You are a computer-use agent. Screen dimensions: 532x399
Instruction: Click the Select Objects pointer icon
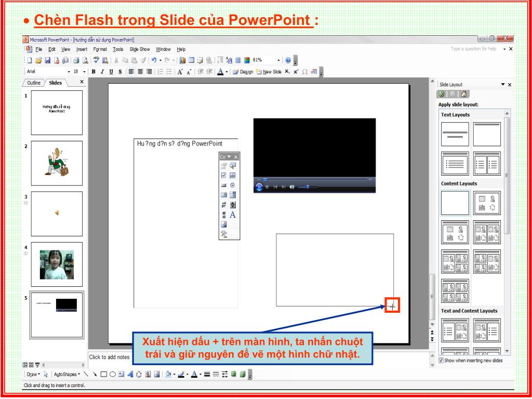pyautogui.click(x=46, y=374)
